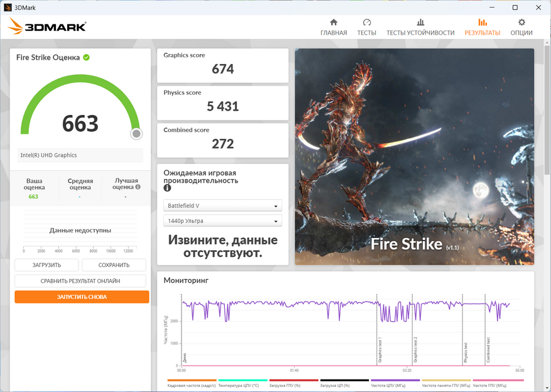Go to the Тесты устойчивости tab
The width and height of the screenshot is (551, 392).
pos(420,27)
